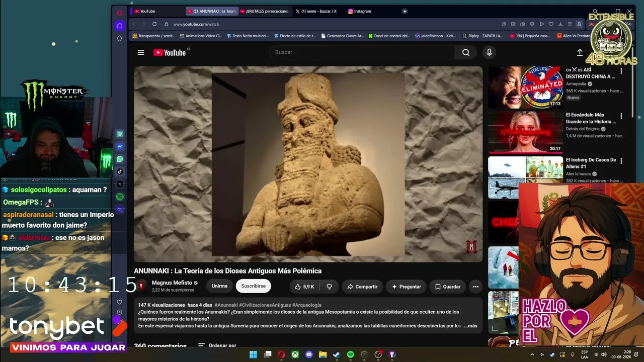
Task: Reload the page with refresh icon
Action: (154, 24)
